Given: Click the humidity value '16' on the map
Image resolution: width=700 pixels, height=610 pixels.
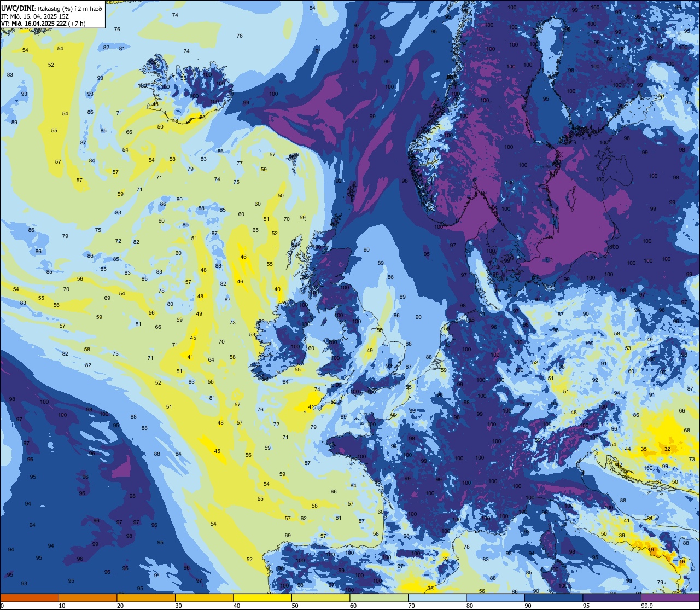Looking at the screenshot, I should 682,561.
